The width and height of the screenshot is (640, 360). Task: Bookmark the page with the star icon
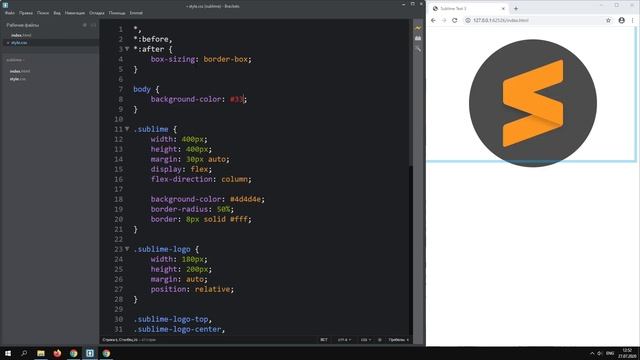(608, 20)
